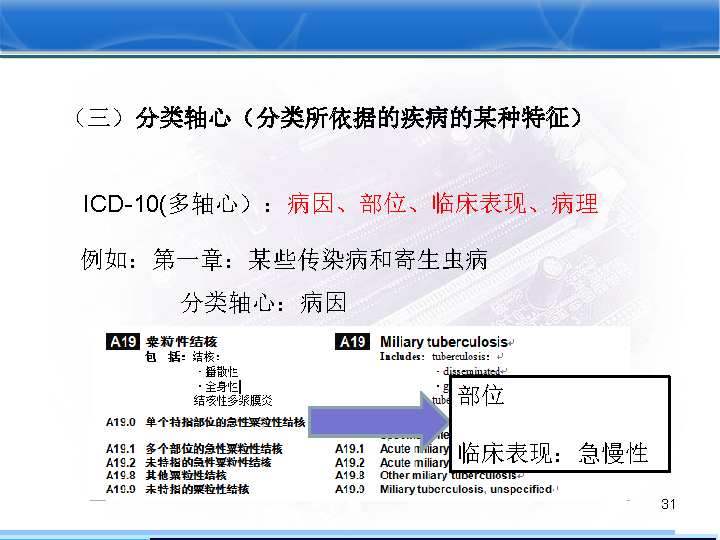
Task: Select the text 分类轴心：病因
Action: point(263,302)
